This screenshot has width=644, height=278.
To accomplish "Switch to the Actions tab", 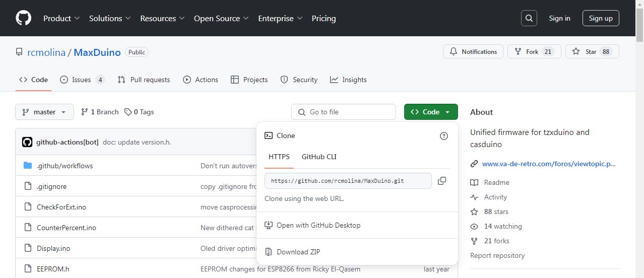I will [x=201, y=80].
